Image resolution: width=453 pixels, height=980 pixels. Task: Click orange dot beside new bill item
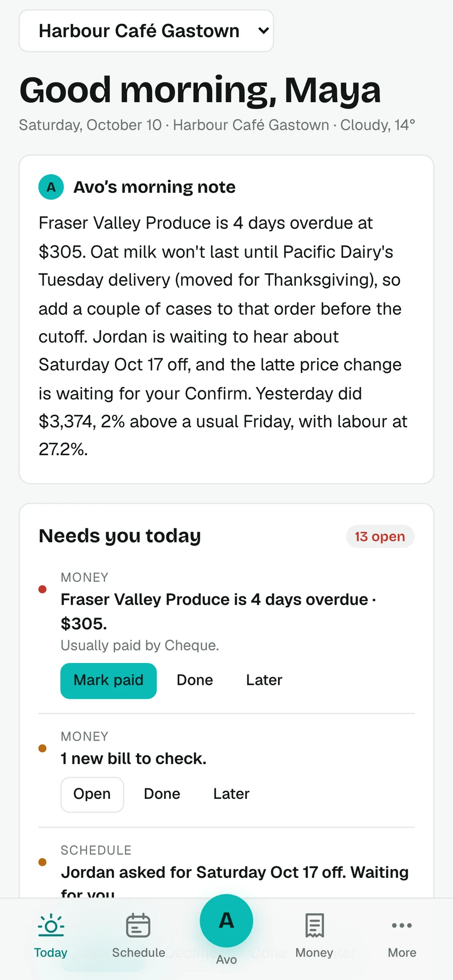click(x=43, y=748)
